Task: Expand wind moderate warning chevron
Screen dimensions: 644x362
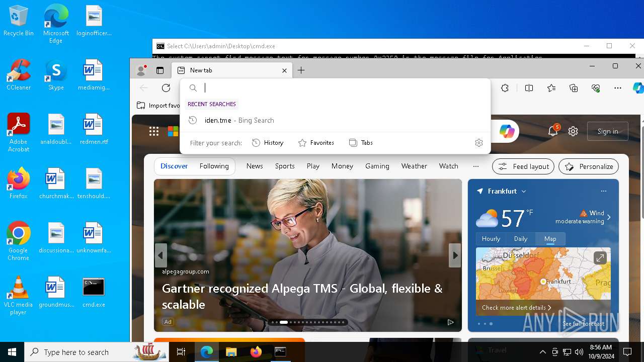Action: pyautogui.click(x=609, y=217)
